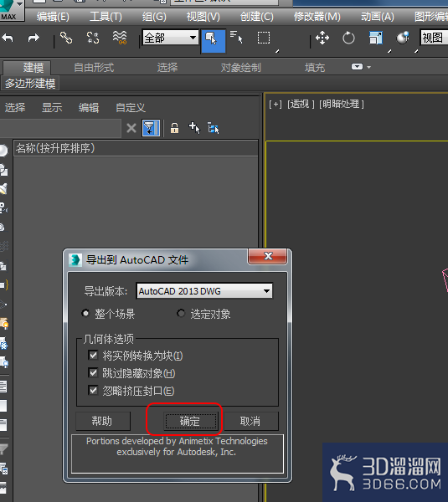Switch to the 选择 ribbon tab
Viewport: 448px width, 502px height.
pyautogui.click(x=167, y=68)
